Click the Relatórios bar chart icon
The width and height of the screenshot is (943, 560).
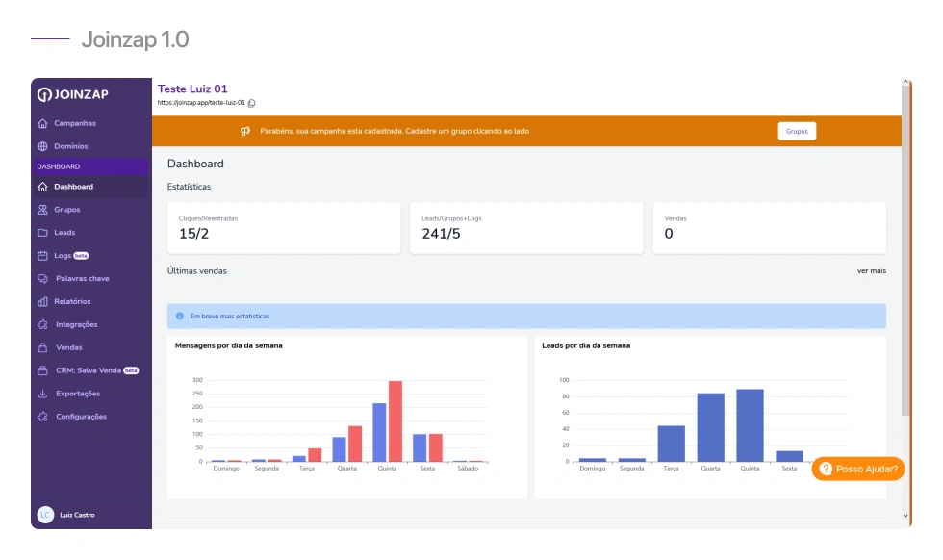42,301
